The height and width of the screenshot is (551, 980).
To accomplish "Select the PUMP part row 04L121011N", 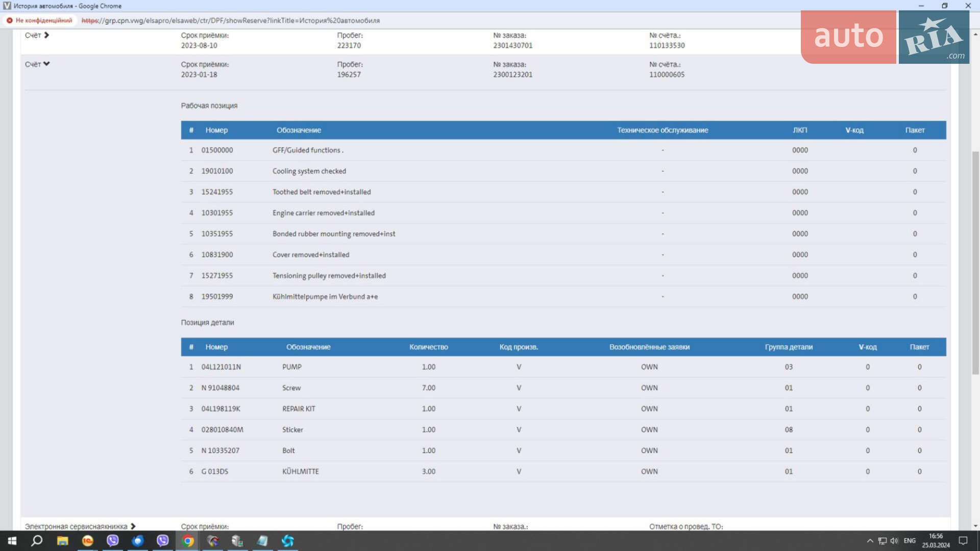I will 563,367.
